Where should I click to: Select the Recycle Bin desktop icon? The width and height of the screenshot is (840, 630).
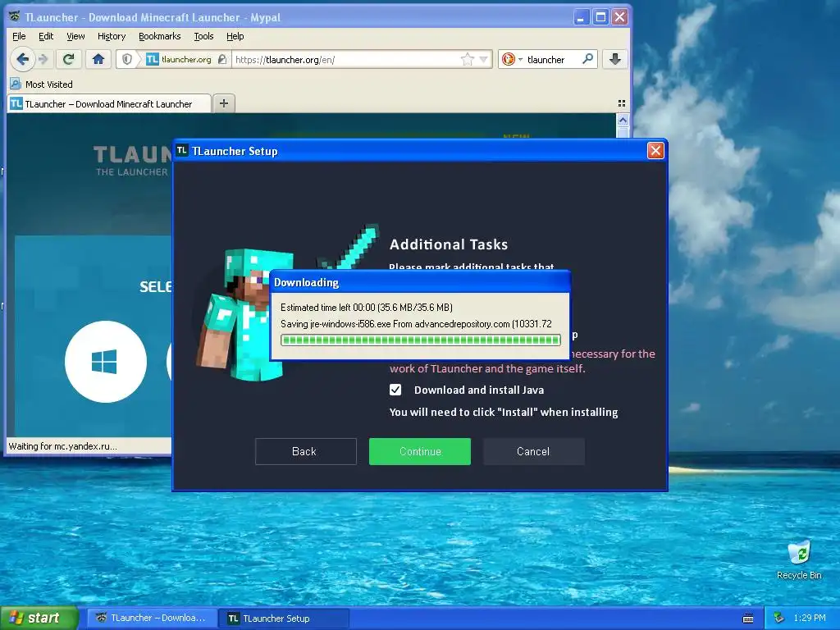[x=799, y=560]
